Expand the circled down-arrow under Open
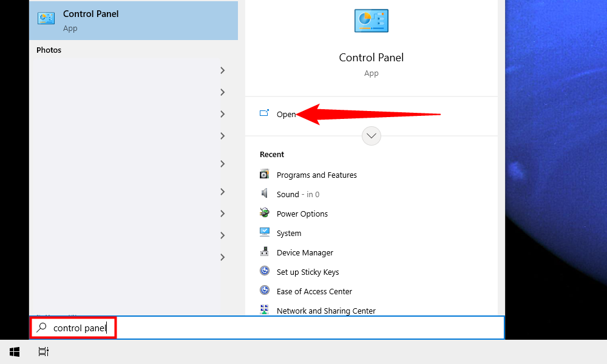This screenshot has width=607, height=364. coord(371,136)
